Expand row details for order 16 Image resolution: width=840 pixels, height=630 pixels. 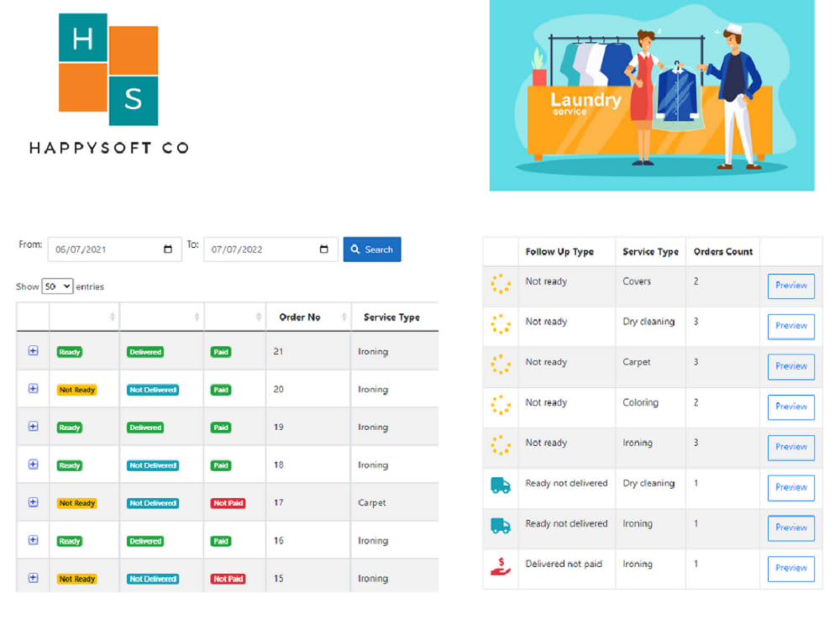(34, 540)
